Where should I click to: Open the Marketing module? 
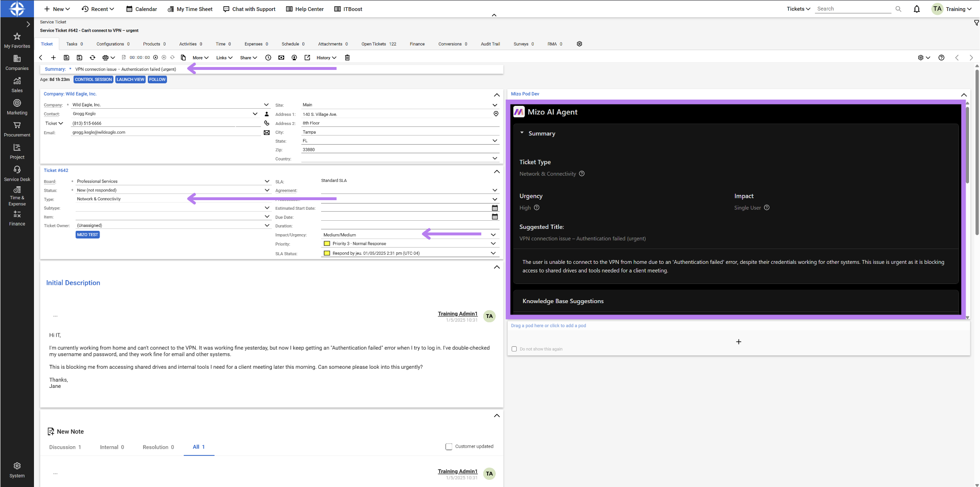click(x=17, y=107)
